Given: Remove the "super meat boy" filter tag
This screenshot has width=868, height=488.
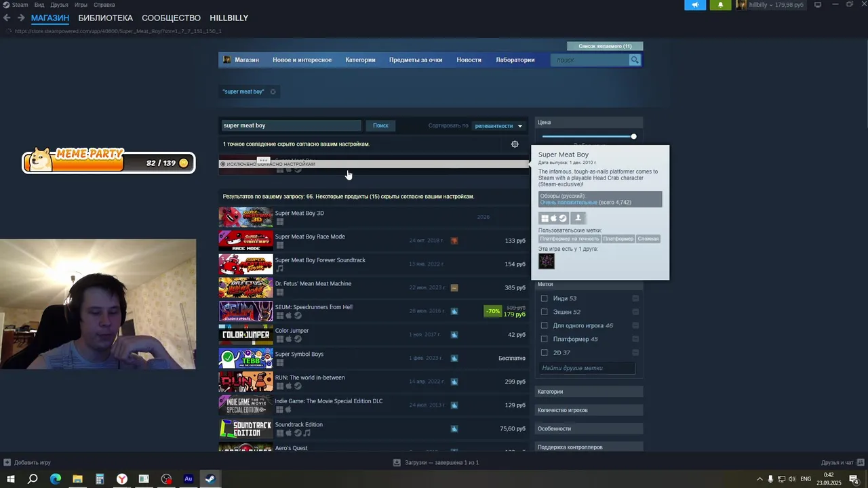Looking at the screenshot, I should [273, 91].
